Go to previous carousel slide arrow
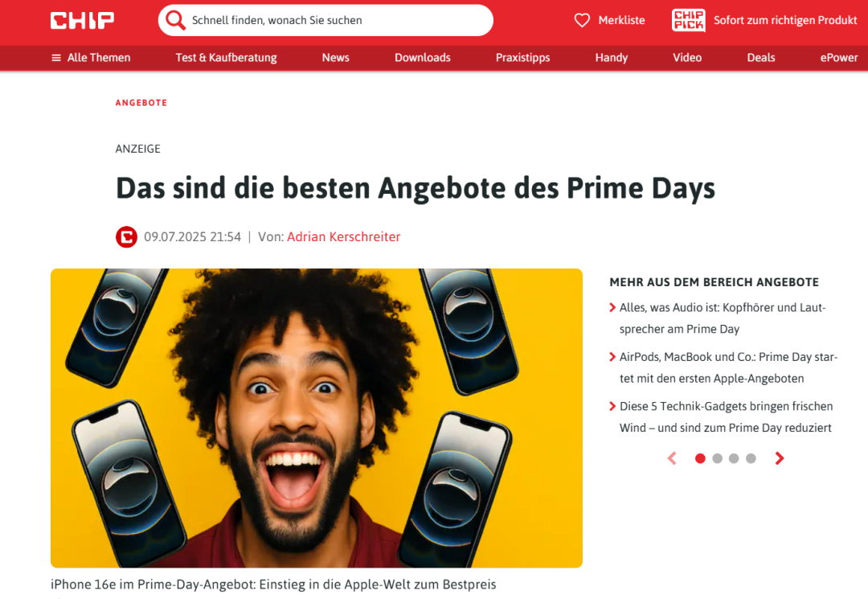Viewport: 868px width, 599px height. [x=672, y=458]
